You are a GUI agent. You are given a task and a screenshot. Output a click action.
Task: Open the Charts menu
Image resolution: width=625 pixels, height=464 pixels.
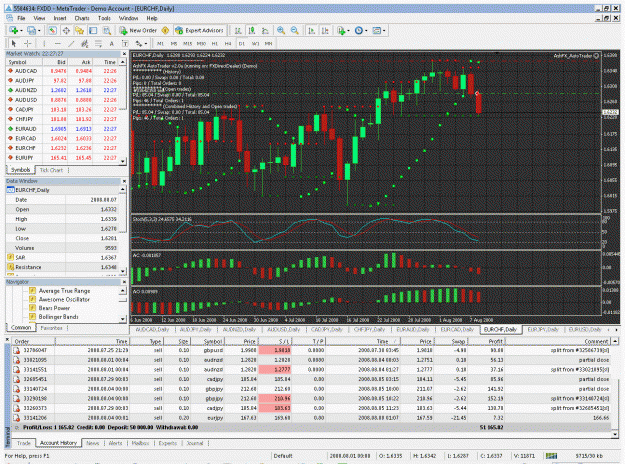pyautogui.click(x=82, y=18)
